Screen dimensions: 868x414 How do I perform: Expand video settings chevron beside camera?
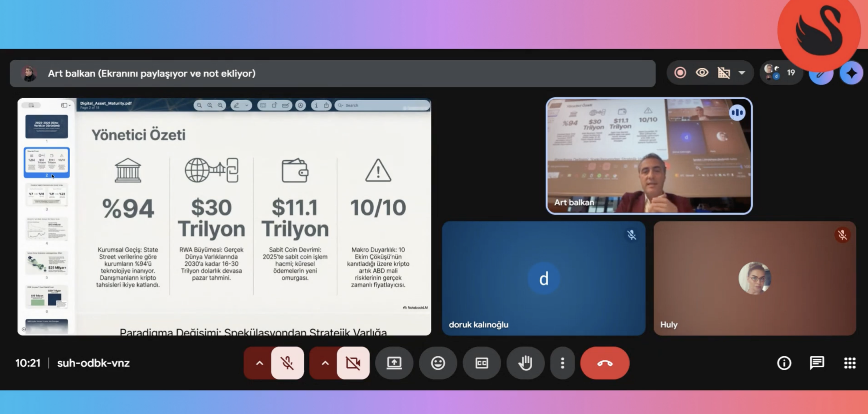click(325, 363)
